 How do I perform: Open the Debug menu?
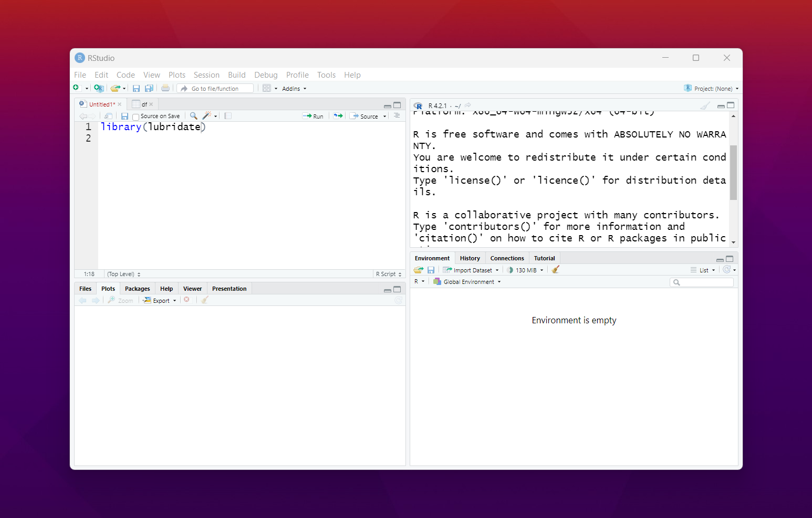pos(266,75)
